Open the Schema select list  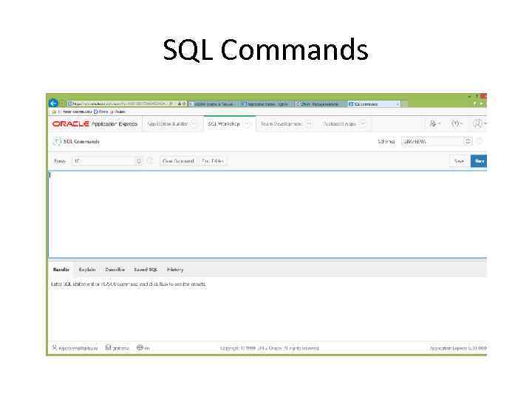click(x=437, y=141)
